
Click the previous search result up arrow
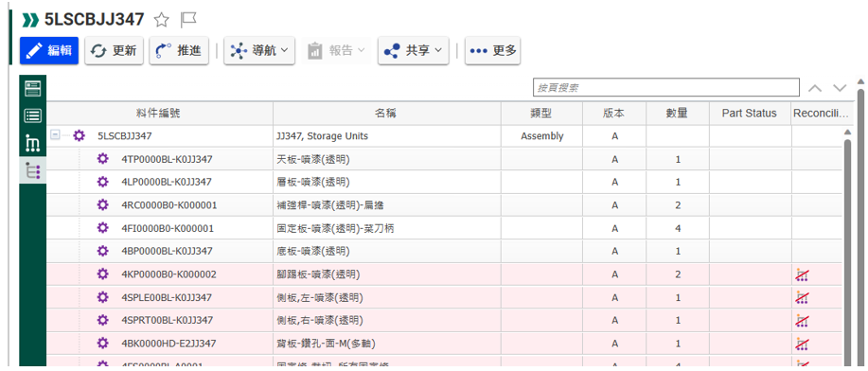pos(815,88)
